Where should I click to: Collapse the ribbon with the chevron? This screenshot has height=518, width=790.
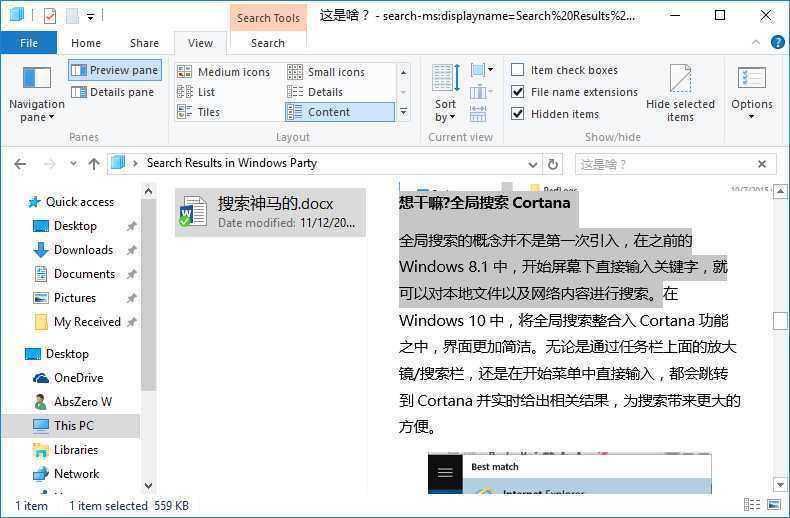[756, 43]
